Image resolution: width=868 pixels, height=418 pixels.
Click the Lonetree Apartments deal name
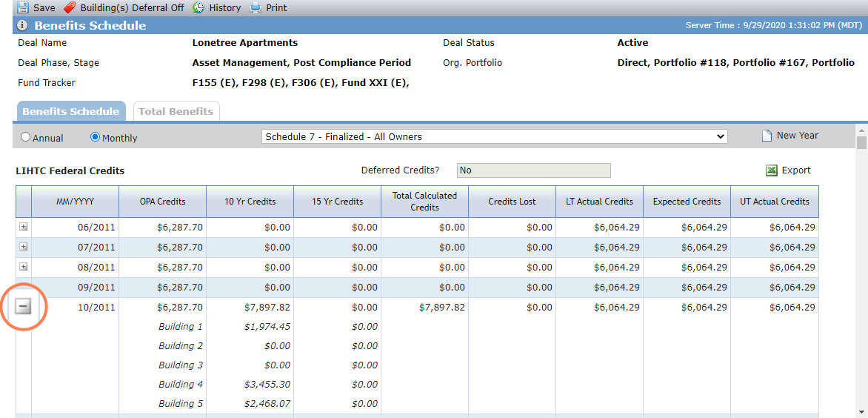coord(244,43)
